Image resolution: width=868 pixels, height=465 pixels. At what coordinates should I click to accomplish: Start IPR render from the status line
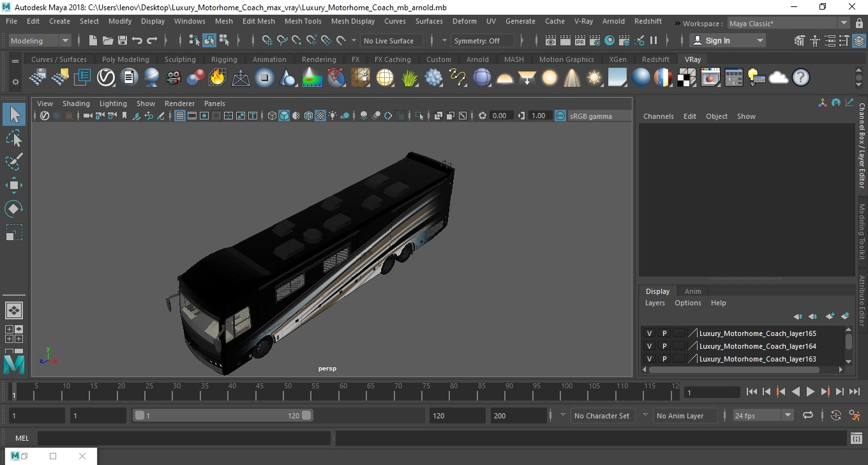coord(580,40)
